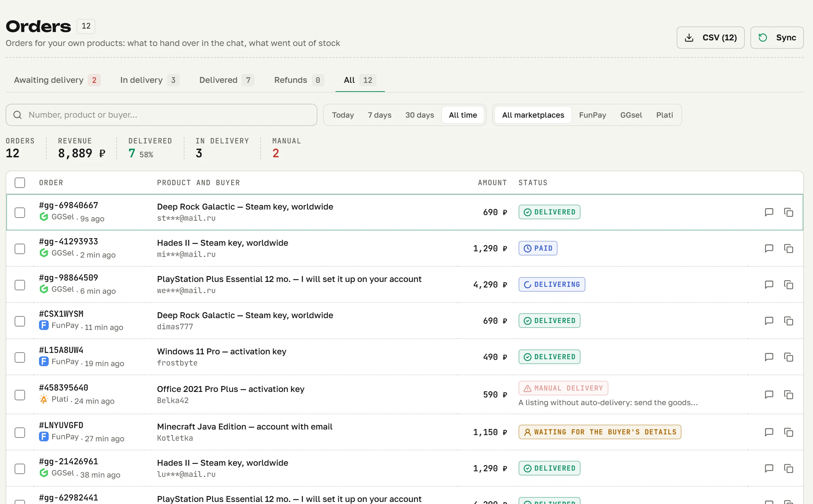The height and width of the screenshot is (504, 813).
Task: Tick checkbox for order #LNYUVGFD
Action: (20, 433)
